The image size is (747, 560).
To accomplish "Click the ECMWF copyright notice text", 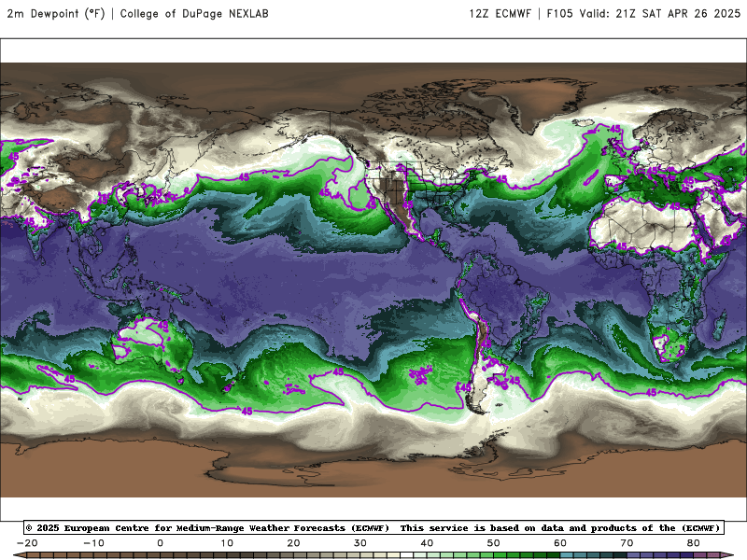I will click(207, 528).
